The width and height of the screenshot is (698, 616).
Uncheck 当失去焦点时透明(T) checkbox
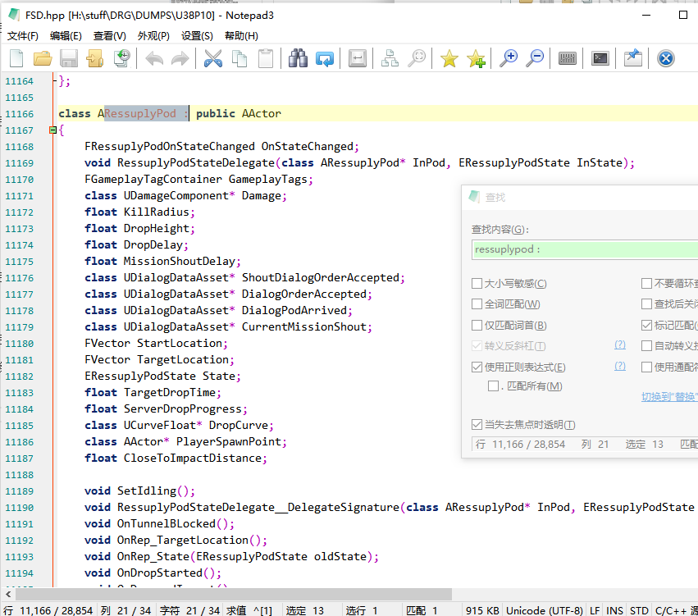point(477,425)
